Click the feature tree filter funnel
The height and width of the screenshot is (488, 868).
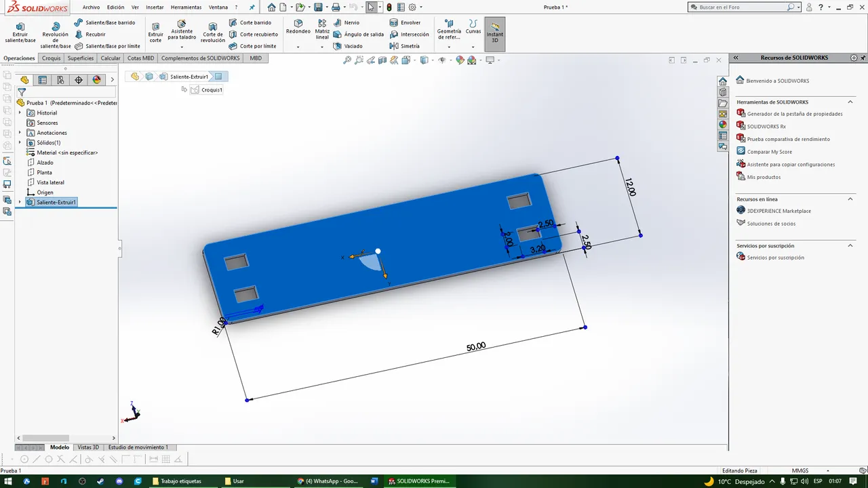(x=22, y=92)
